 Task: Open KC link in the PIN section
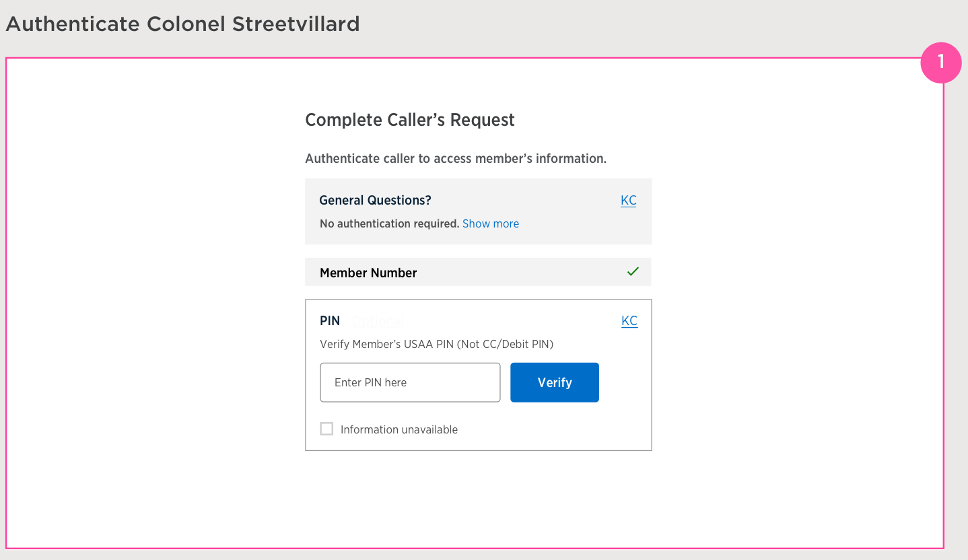[x=629, y=321]
